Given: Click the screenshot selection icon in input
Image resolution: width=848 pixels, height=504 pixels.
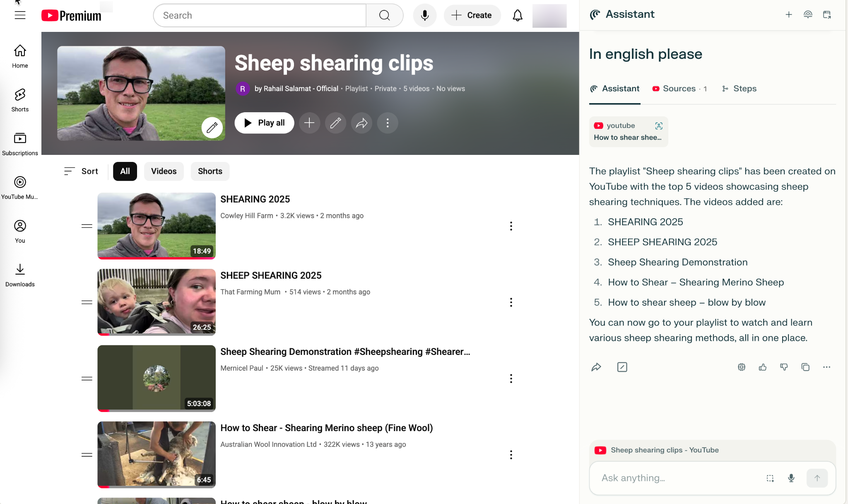Looking at the screenshot, I should click(770, 478).
